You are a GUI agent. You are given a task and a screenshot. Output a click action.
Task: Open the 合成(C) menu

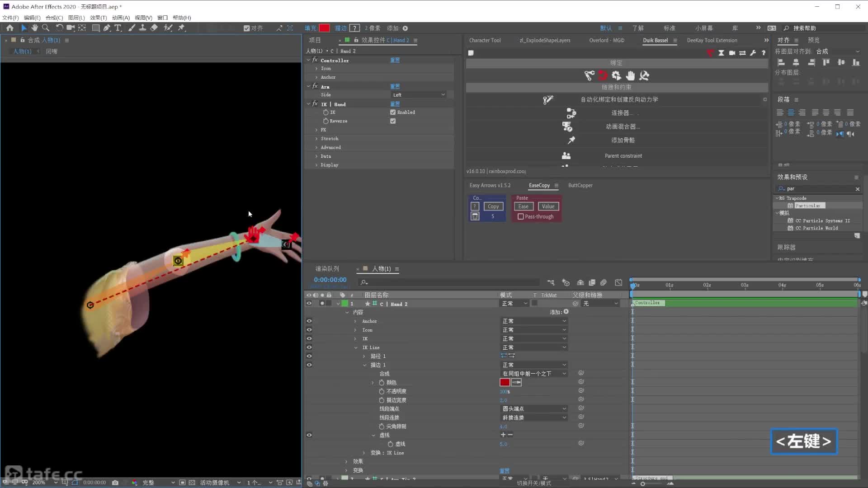(54, 18)
